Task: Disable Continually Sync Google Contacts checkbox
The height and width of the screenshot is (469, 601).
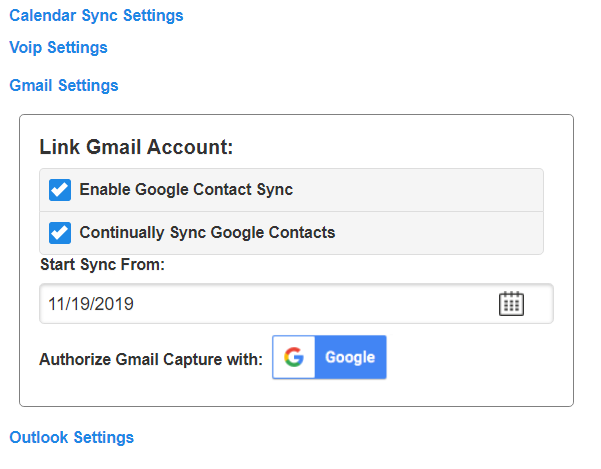Action: pyautogui.click(x=60, y=233)
